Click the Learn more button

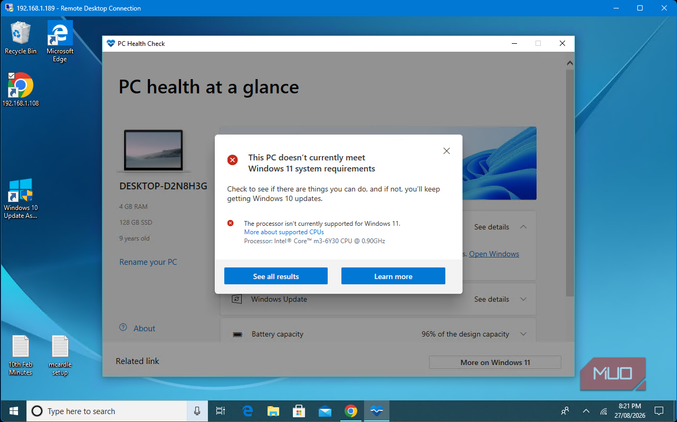coord(393,276)
